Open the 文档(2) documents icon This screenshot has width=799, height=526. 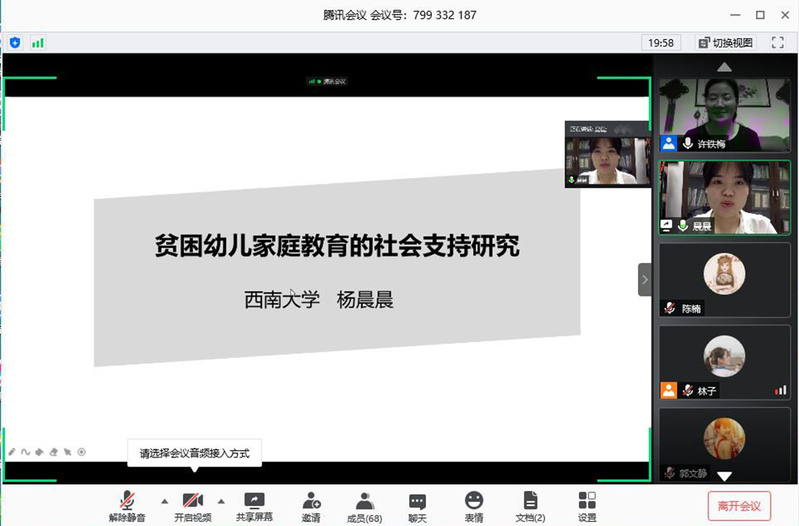[x=530, y=500]
